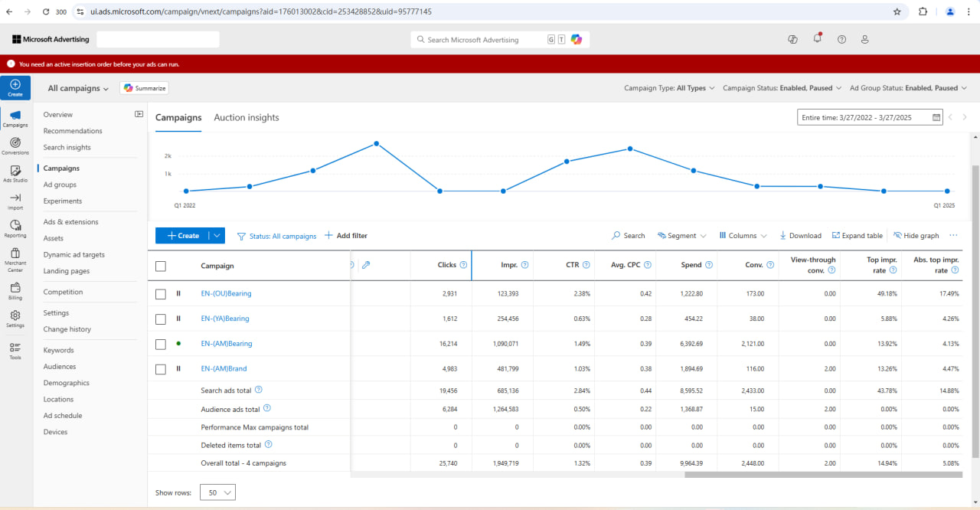This screenshot has width=980, height=510.
Task: Open Ad groups in the side menu
Action: point(60,185)
